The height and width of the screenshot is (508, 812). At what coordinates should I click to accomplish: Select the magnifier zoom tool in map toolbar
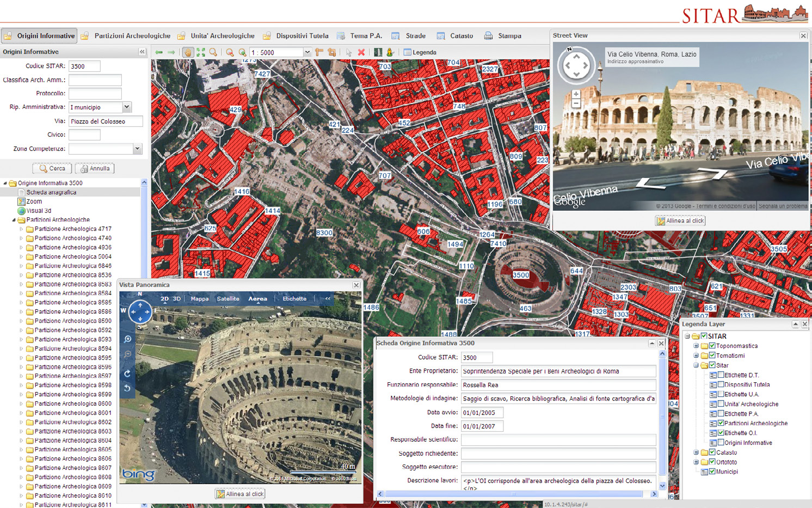pos(213,52)
